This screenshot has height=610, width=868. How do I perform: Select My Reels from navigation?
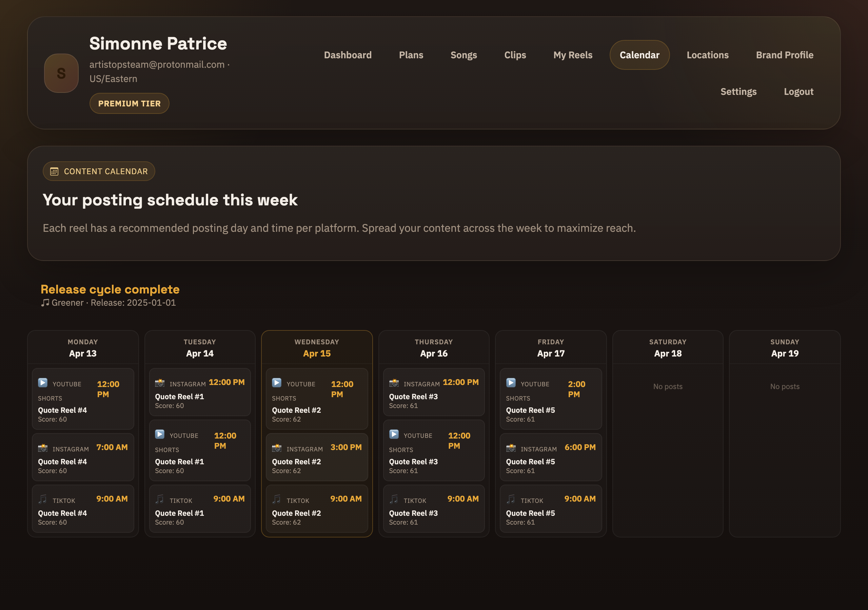point(573,55)
